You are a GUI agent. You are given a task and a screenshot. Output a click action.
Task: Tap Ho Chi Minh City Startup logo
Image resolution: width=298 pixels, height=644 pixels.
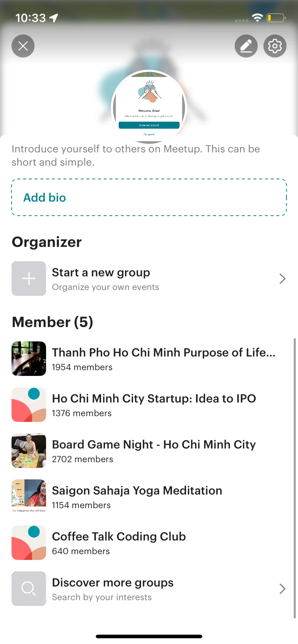[29, 405]
